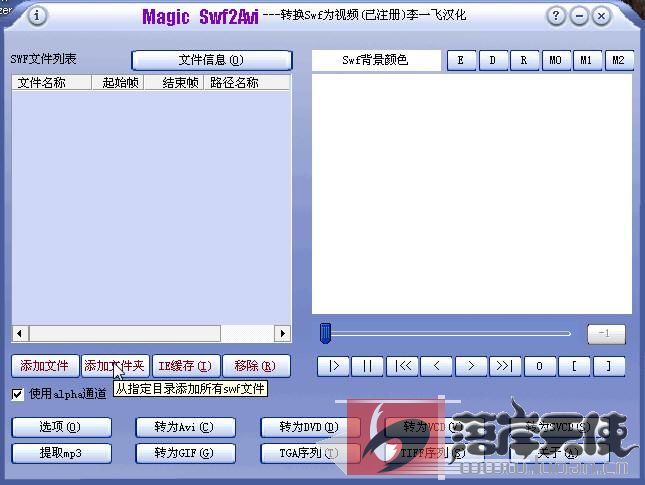This screenshot has height=485, width=645.
Task: Click the IE缓存 (I) button
Action: click(186, 366)
